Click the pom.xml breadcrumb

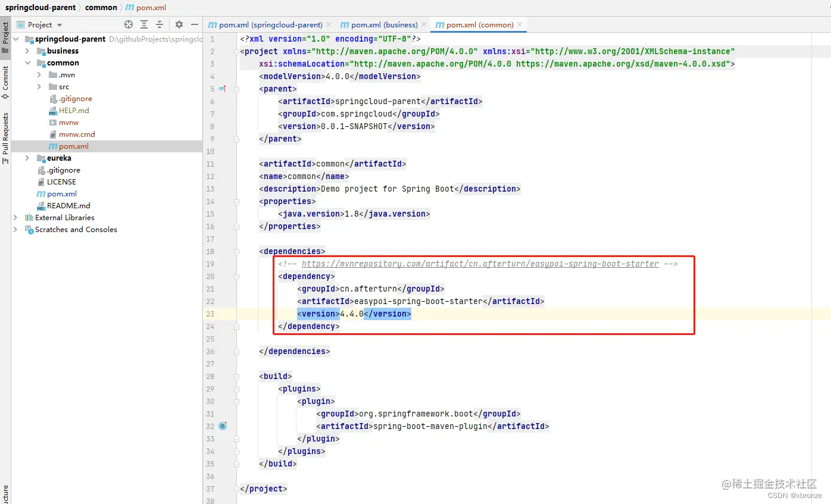(x=151, y=8)
